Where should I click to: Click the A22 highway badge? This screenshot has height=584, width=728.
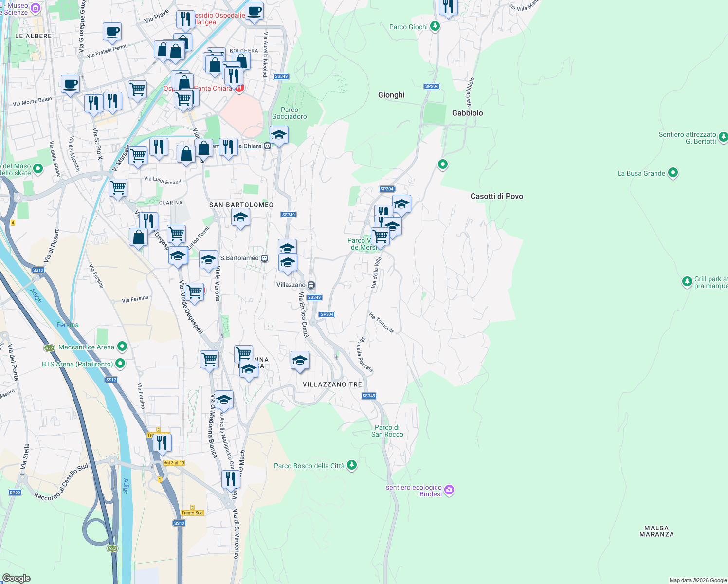[x=48, y=348]
